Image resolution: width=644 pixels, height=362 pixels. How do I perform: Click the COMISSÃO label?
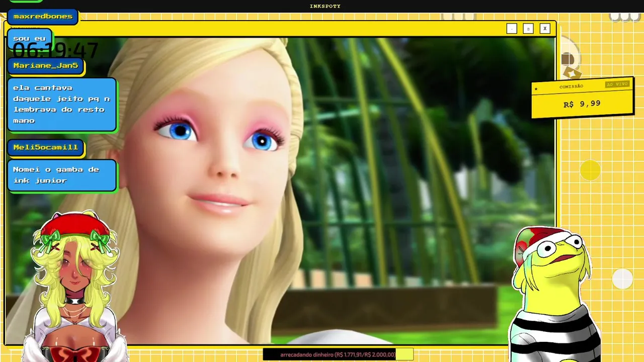click(571, 86)
